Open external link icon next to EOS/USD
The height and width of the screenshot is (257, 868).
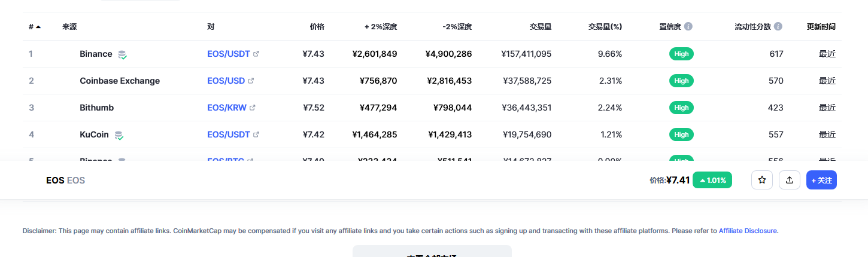pos(251,81)
